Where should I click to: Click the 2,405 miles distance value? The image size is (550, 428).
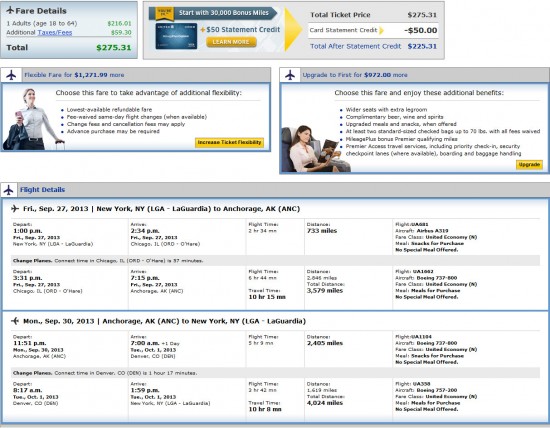[x=324, y=343]
